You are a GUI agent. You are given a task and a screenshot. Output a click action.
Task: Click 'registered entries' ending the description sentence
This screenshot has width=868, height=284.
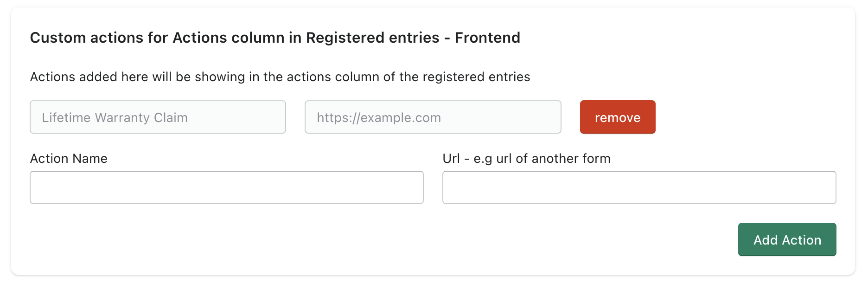476,77
